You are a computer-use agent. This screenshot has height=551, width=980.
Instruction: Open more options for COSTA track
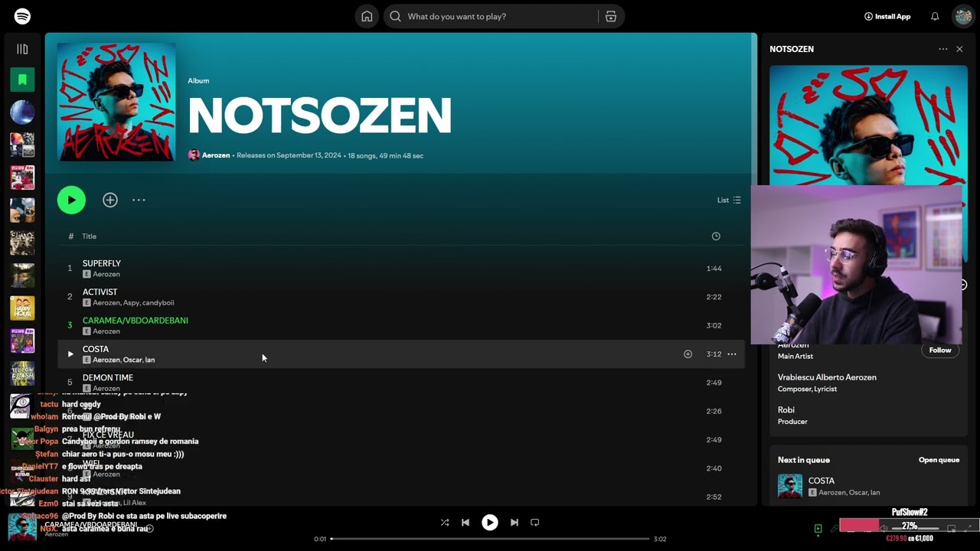click(x=732, y=354)
